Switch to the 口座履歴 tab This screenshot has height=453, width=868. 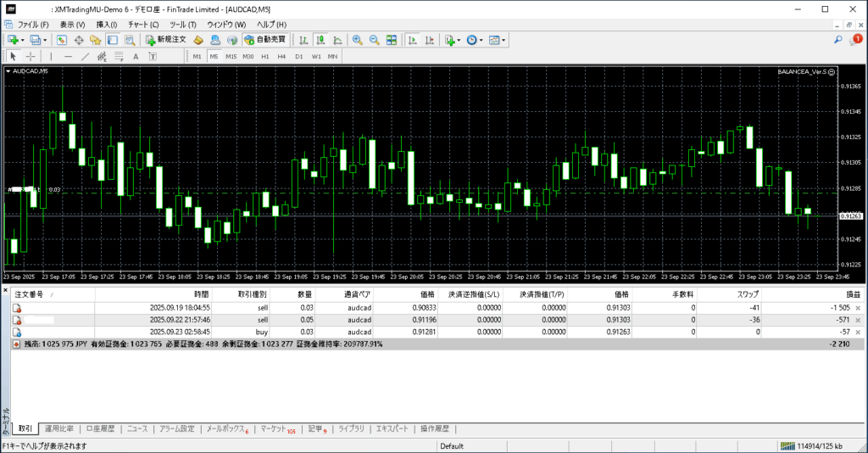pos(101,428)
